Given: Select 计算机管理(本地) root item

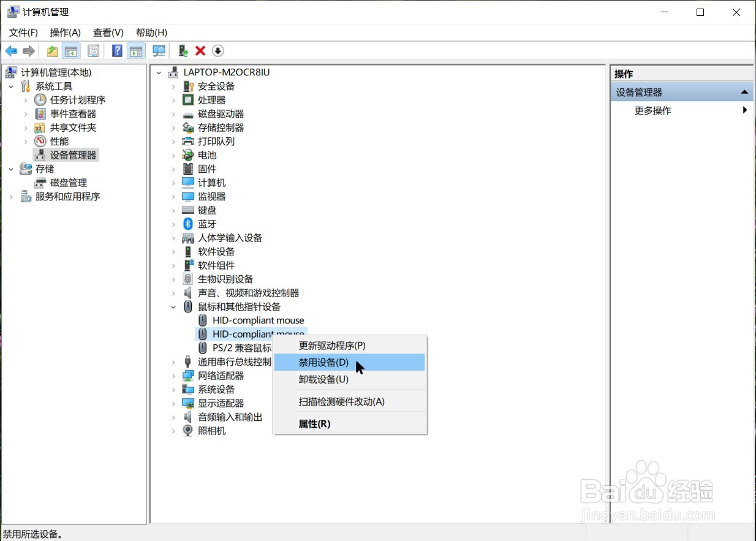Looking at the screenshot, I should coord(56,72).
